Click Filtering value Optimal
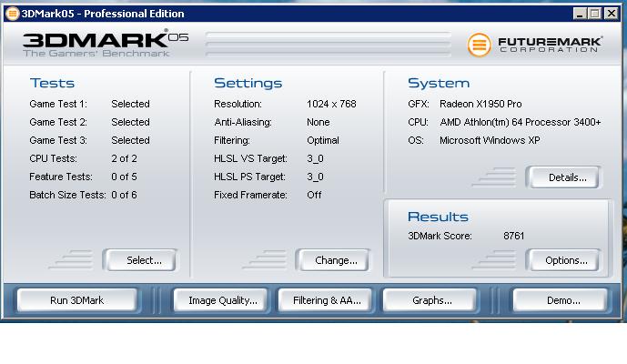This screenshot has height=364, width=627. click(323, 140)
